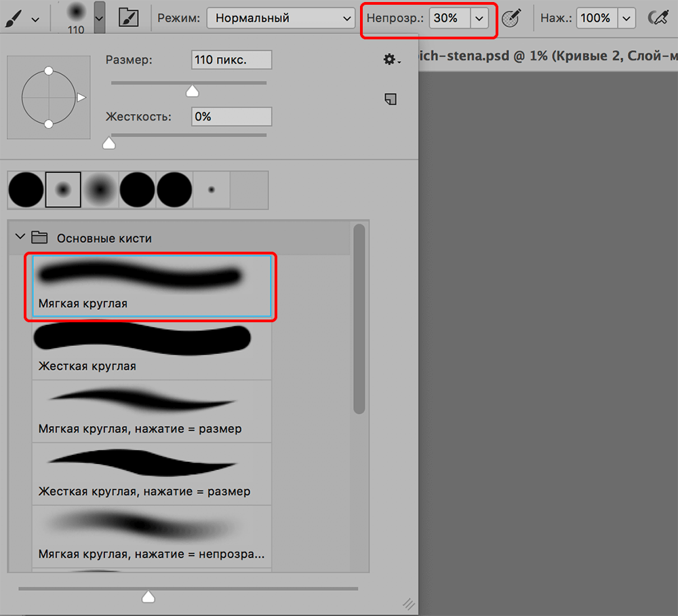Create new brush preset icon
The height and width of the screenshot is (616, 678).
pyautogui.click(x=391, y=100)
